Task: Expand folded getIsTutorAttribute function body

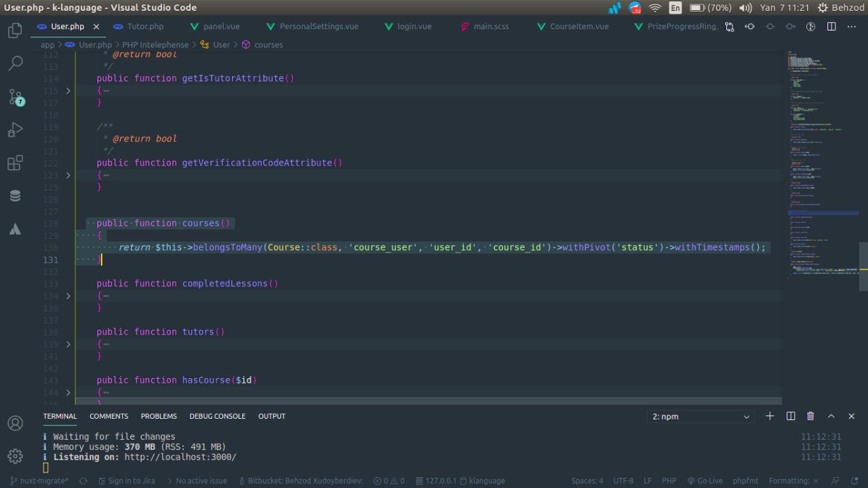Action: click(68, 90)
